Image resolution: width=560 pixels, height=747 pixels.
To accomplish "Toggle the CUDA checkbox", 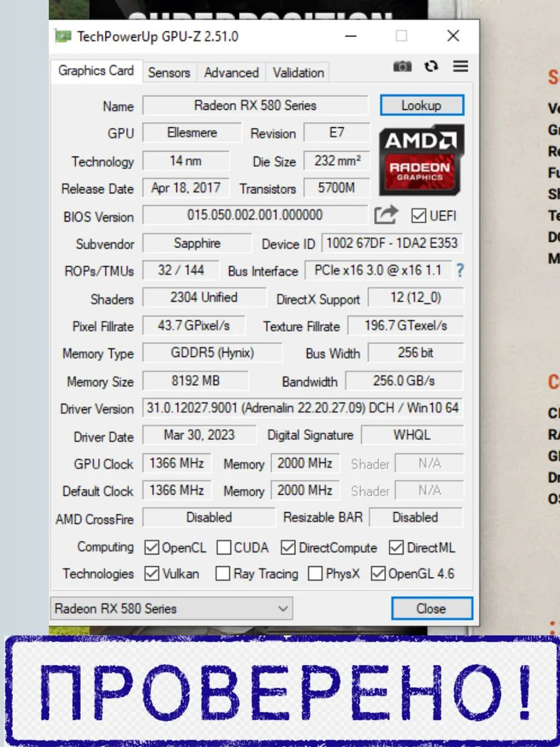I will 223,548.
